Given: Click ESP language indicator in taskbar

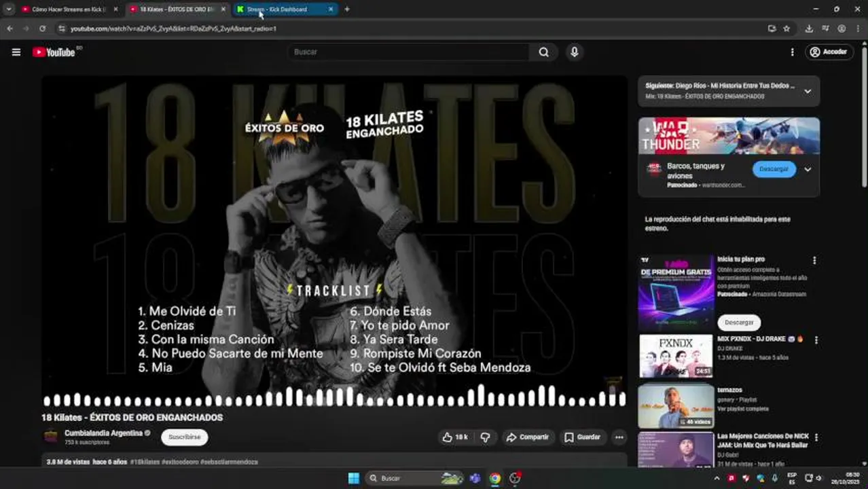Looking at the screenshot, I should pyautogui.click(x=792, y=478).
